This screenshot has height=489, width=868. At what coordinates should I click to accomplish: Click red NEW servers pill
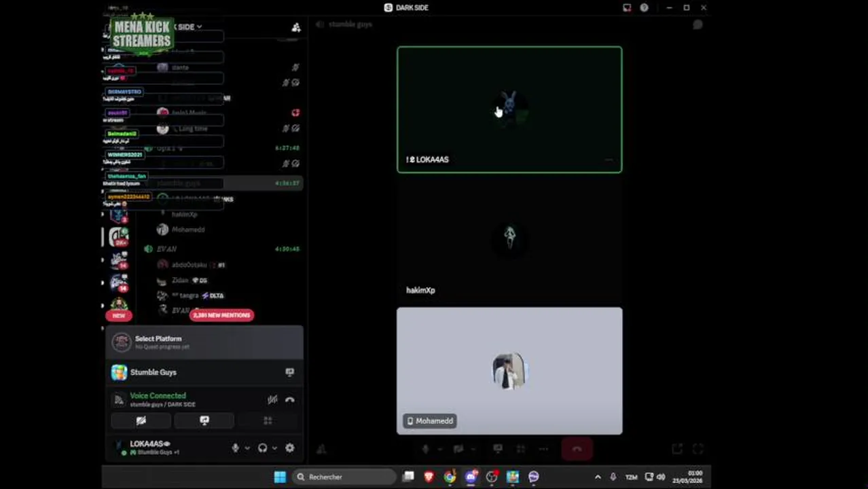click(119, 316)
